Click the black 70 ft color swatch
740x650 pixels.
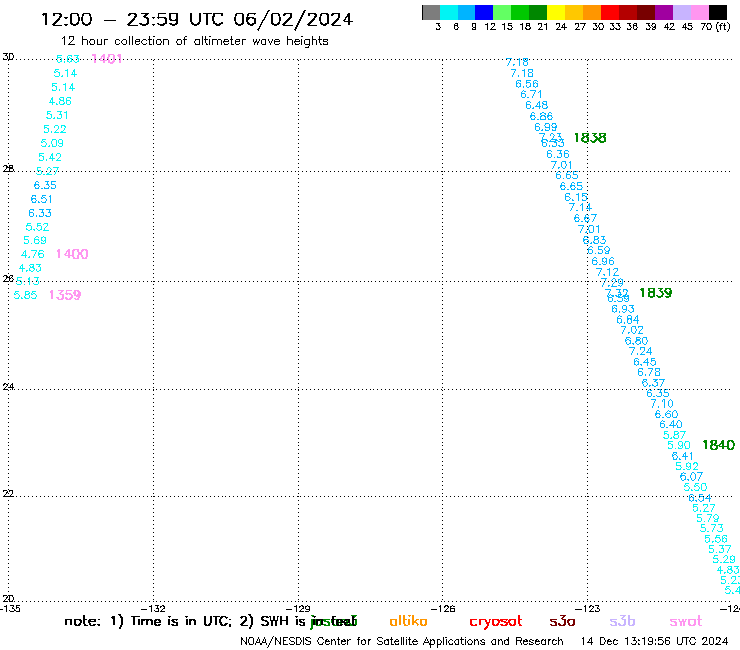718,12
